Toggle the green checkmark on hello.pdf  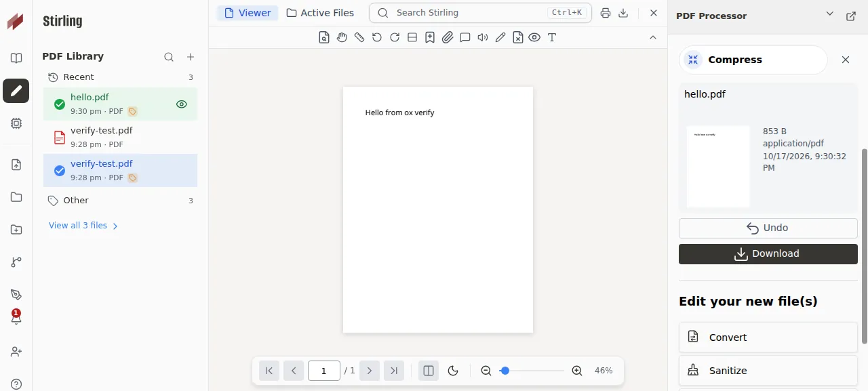point(60,104)
